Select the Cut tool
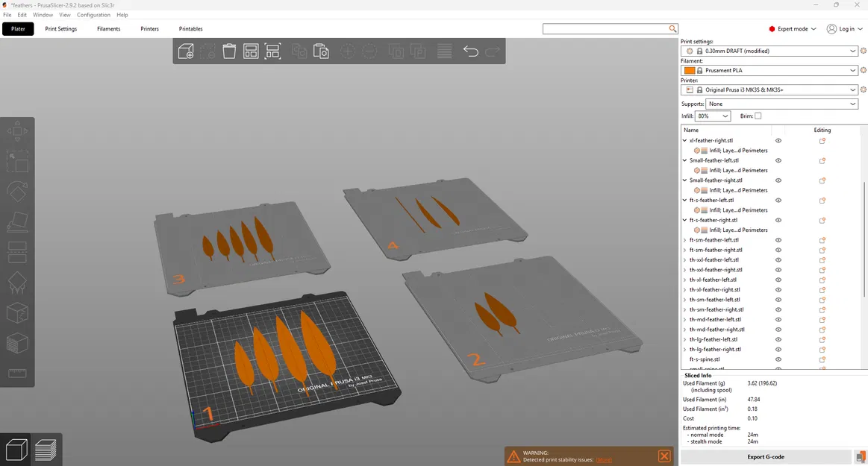The image size is (868, 466). click(x=17, y=252)
